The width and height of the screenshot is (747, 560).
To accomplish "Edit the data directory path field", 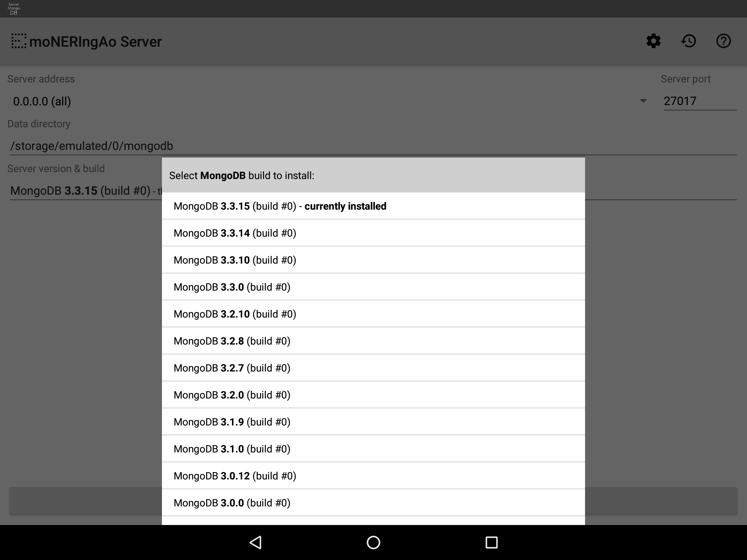I will coord(373,146).
